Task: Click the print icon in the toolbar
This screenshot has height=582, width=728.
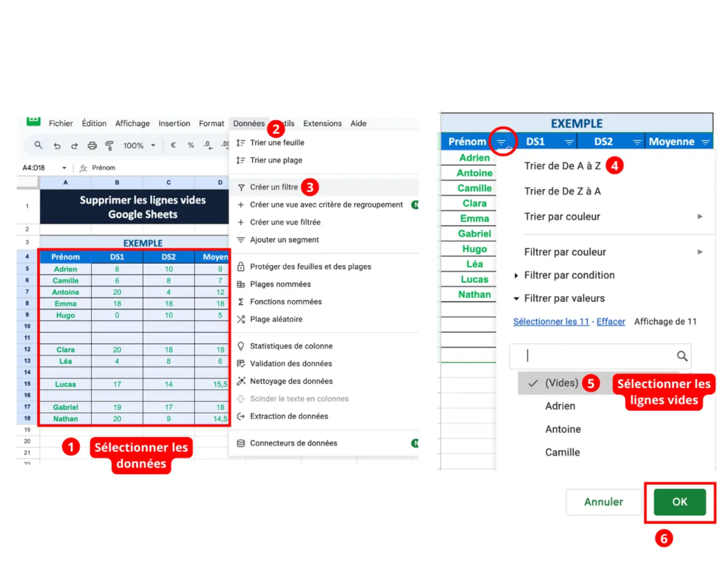Action: tap(92, 146)
